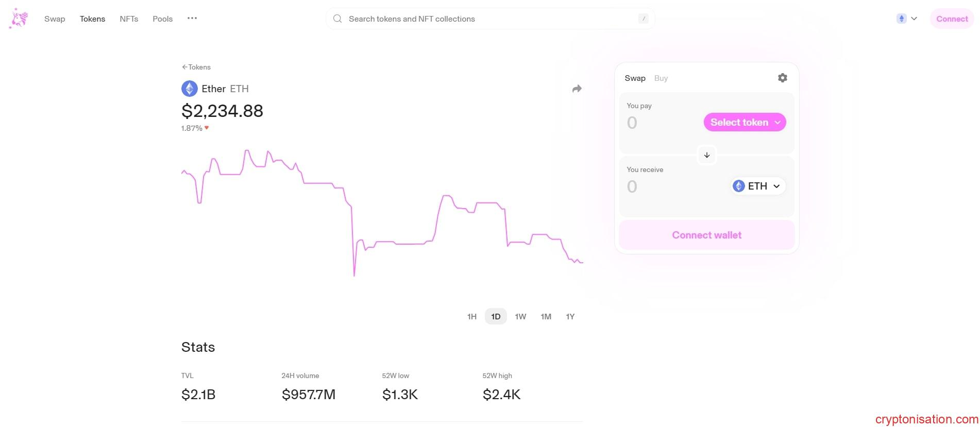The image size is (980, 427).
Task: Open the network selector chevron
Action: coord(914,19)
